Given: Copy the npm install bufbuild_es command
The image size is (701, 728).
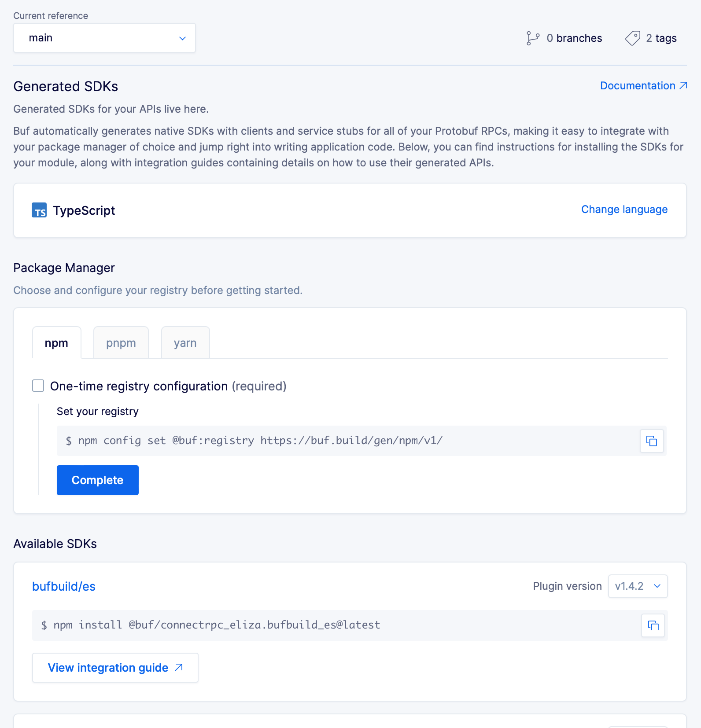Looking at the screenshot, I should click(653, 625).
